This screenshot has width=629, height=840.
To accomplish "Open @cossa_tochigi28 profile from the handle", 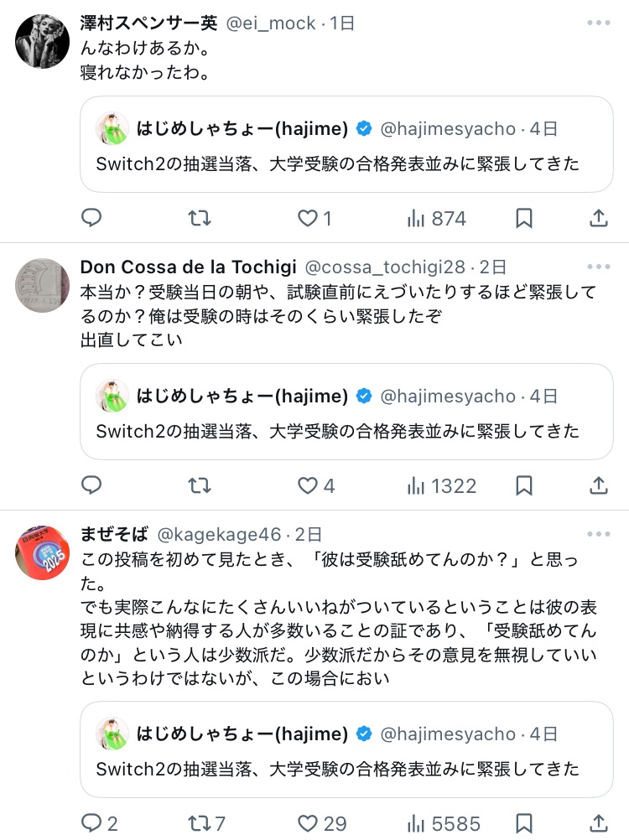I will [x=385, y=267].
